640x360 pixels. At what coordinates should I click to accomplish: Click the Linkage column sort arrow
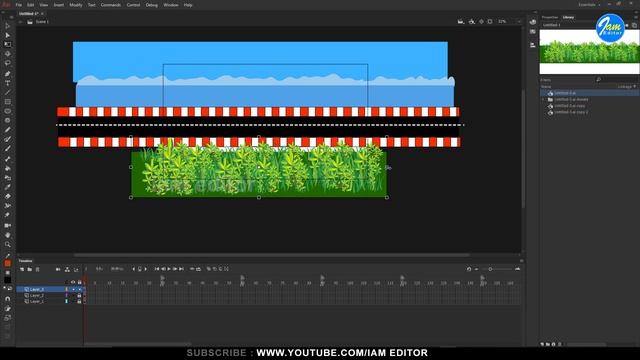pyautogui.click(x=634, y=87)
